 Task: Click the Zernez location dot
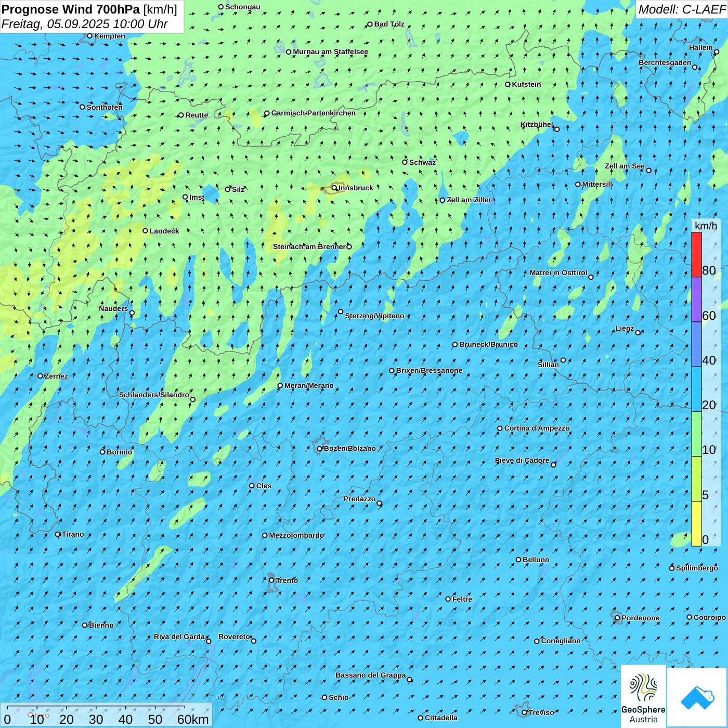pyautogui.click(x=41, y=376)
